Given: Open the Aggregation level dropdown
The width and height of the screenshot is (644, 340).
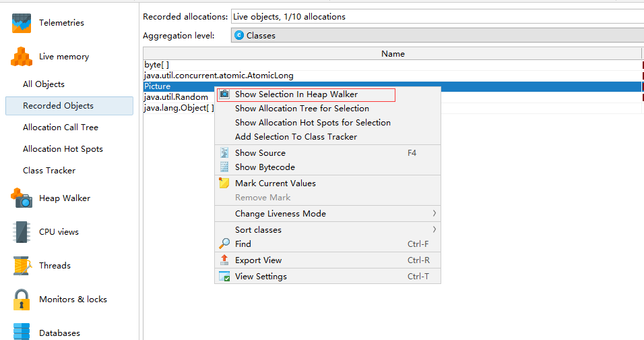Looking at the screenshot, I should 437,35.
